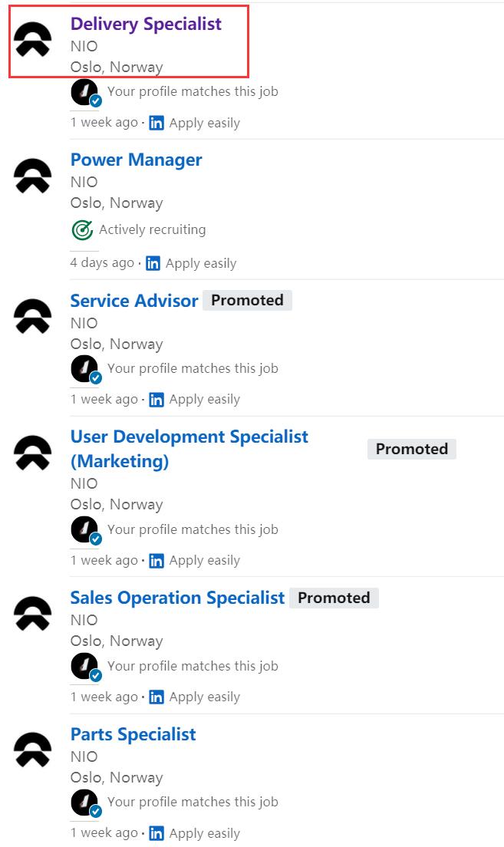Click NIO logo beside Power Manager
The image size is (504, 847).
click(33, 176)
